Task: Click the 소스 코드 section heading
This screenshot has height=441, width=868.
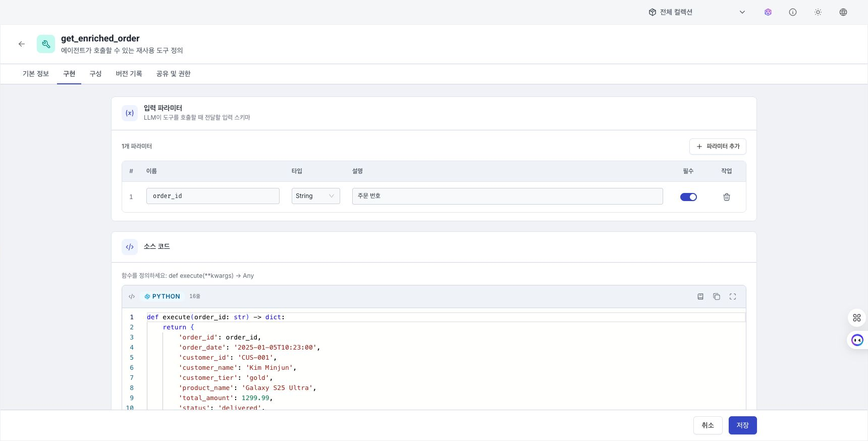Action: point(157,247)
